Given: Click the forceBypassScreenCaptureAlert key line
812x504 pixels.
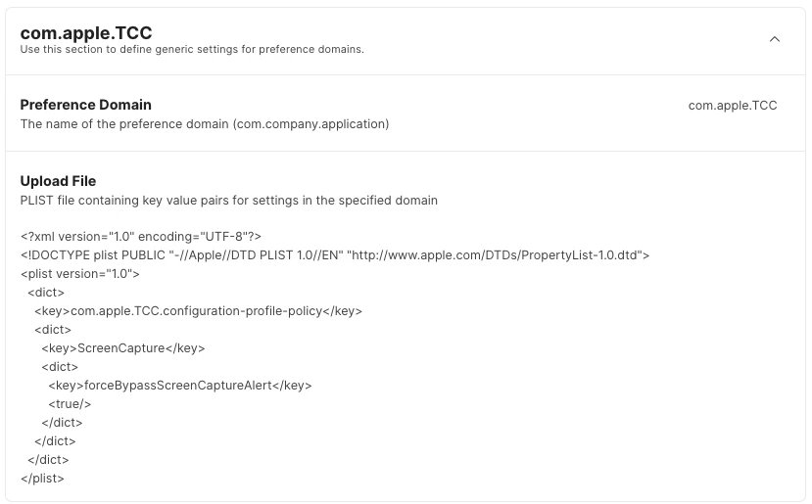Looking at the screenshot, I should pos(180,386).
